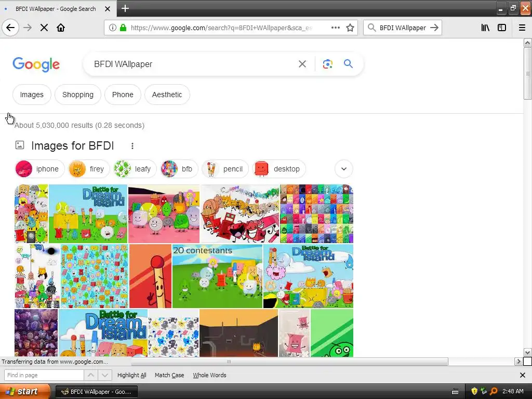The image size is (532, 399).
Task: Filter images by the firey chip
Action: (89, 169)
